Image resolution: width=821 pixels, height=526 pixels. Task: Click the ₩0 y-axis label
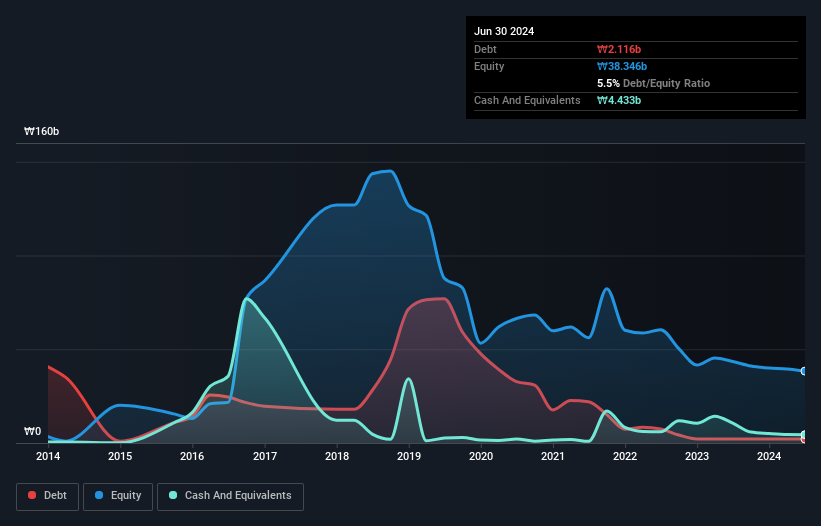32,431
